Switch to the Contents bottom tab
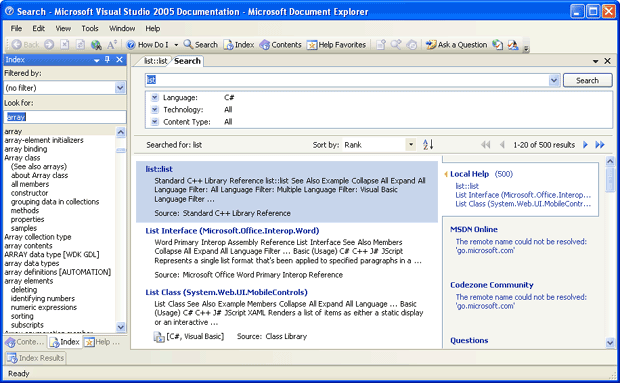 coord(25,342)
